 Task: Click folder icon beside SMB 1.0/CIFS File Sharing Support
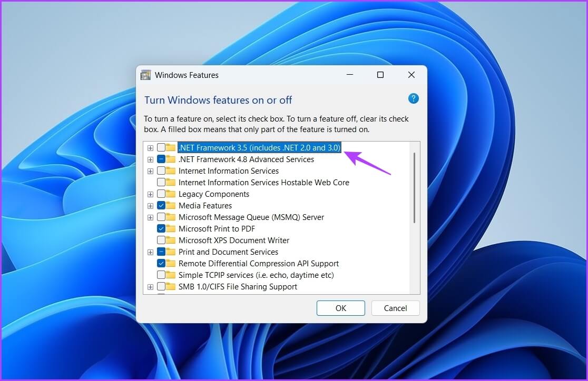click(x=171, y=287)
